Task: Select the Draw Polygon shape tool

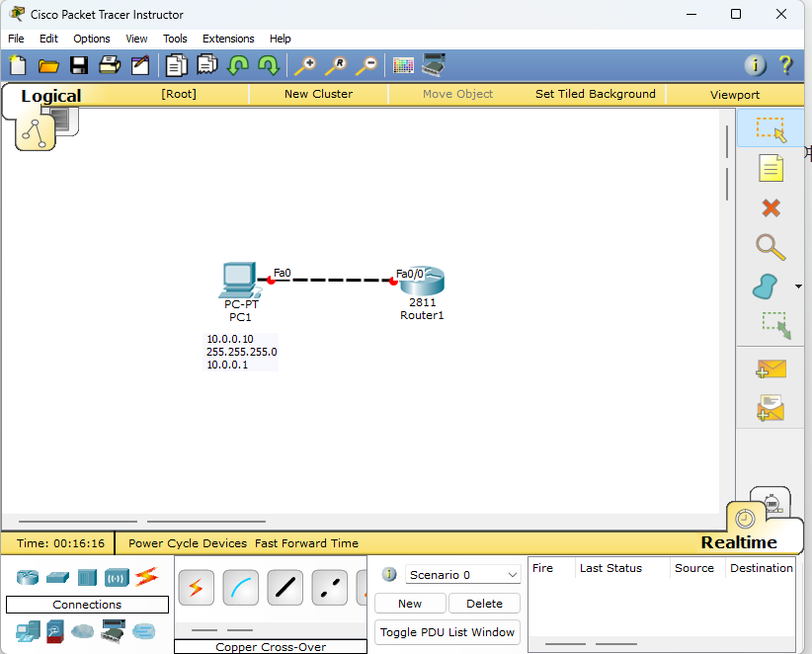Action: (x=765, y=286)
